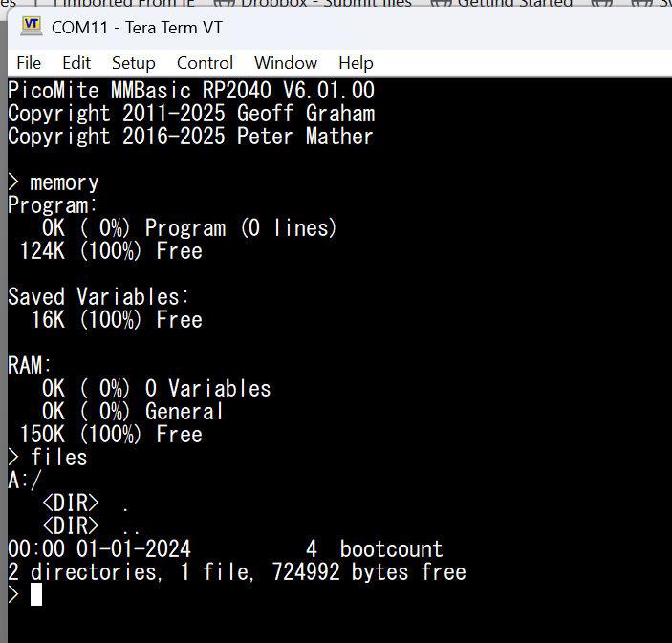Open the Control menu
672x643 pixels.
[x=205, y=63]
